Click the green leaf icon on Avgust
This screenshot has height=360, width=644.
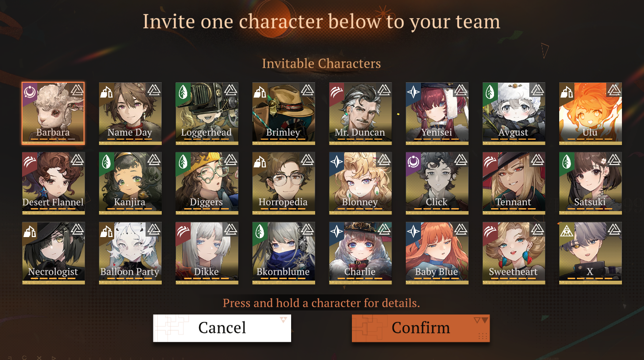[x=490, y=91]
